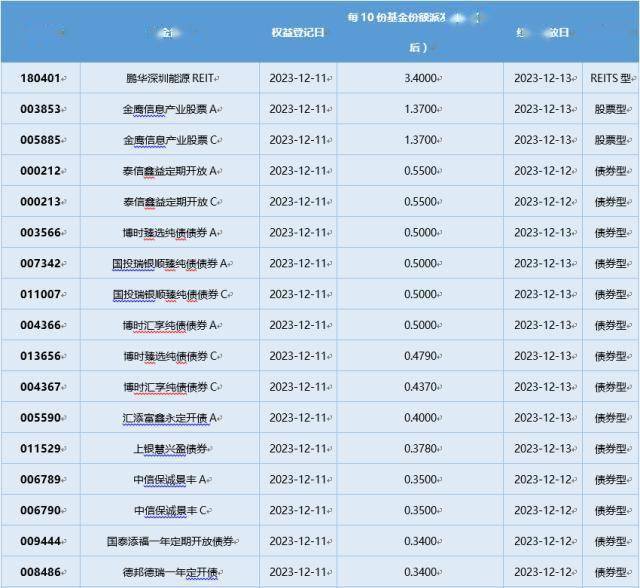
Task: Click fund name 博时臻选纯债债券 C
Action: [x=171, y=356]
